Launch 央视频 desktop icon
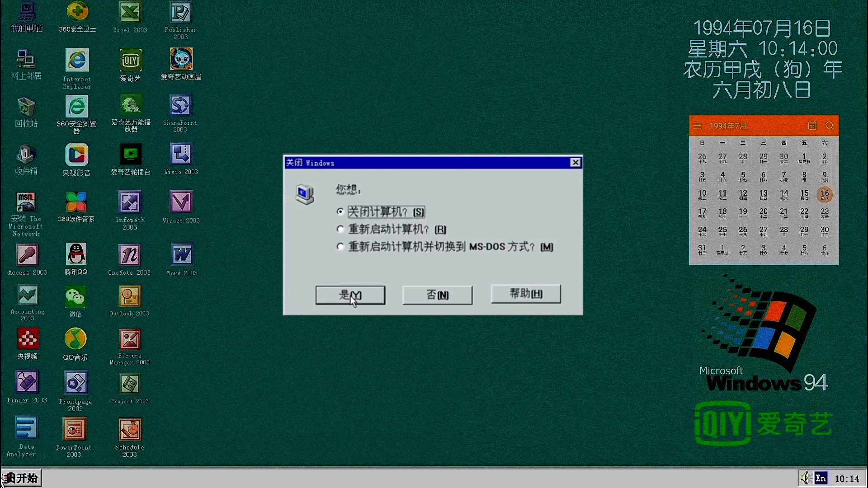This screenshot has height=488, width=868. tap(27, 344)
